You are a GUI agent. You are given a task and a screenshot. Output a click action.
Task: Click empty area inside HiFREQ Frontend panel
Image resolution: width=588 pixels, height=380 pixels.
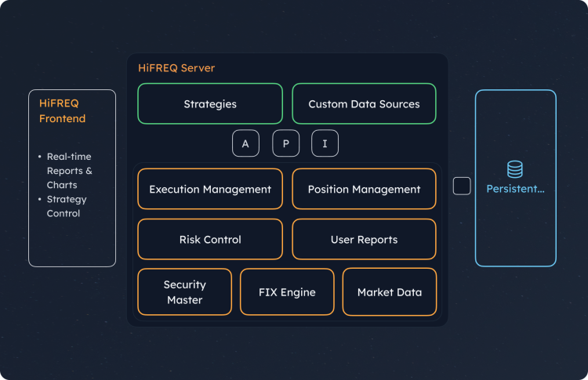point(72,244)
